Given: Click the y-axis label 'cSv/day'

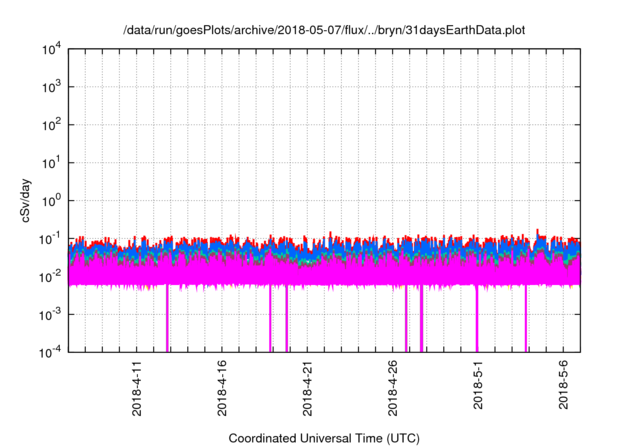Looking at the screenshot, I should point(26,200).
